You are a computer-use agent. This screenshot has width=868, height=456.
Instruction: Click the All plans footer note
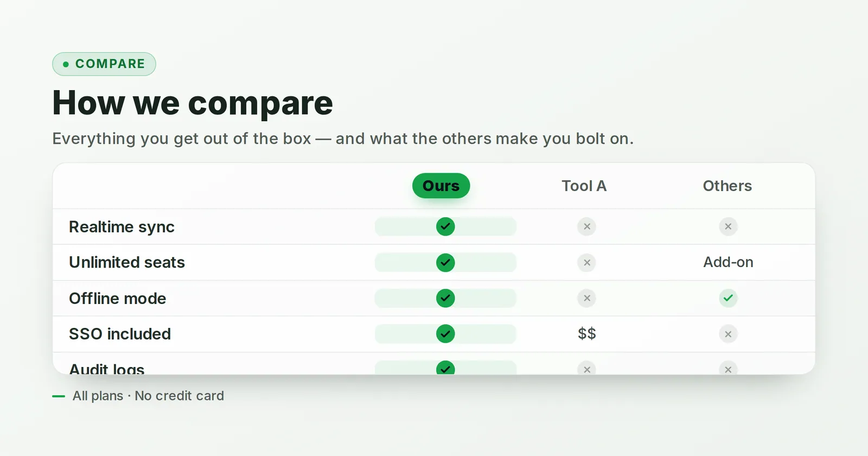tap(148, 396)
